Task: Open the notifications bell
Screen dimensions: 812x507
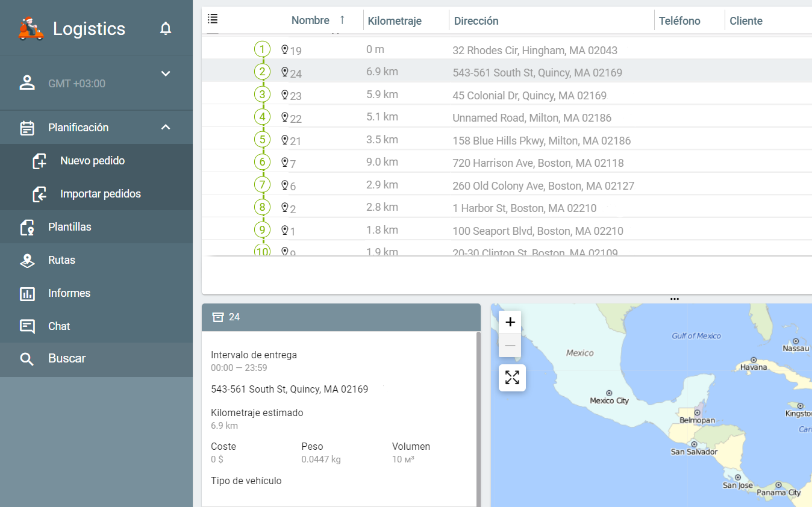Action: coord(166,28)
